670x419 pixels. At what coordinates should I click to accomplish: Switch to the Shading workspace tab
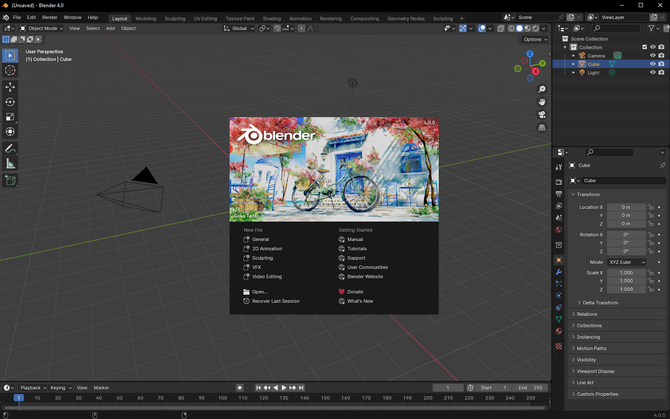272,18
